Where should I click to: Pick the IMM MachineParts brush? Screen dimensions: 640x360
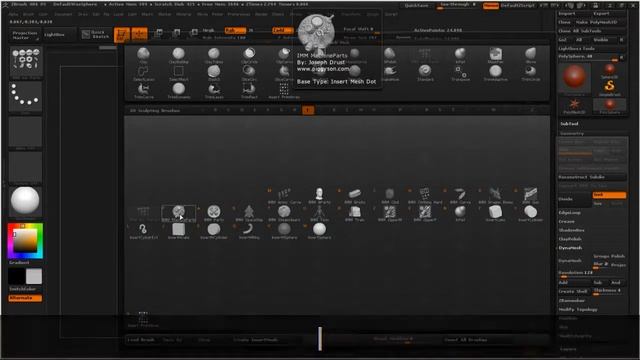point(178,213)
